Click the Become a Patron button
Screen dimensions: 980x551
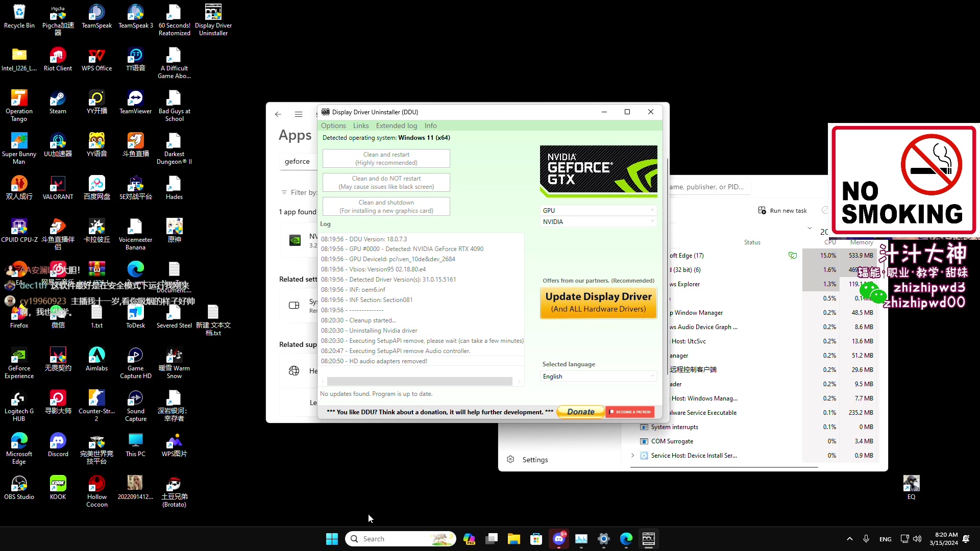(630, 412)
